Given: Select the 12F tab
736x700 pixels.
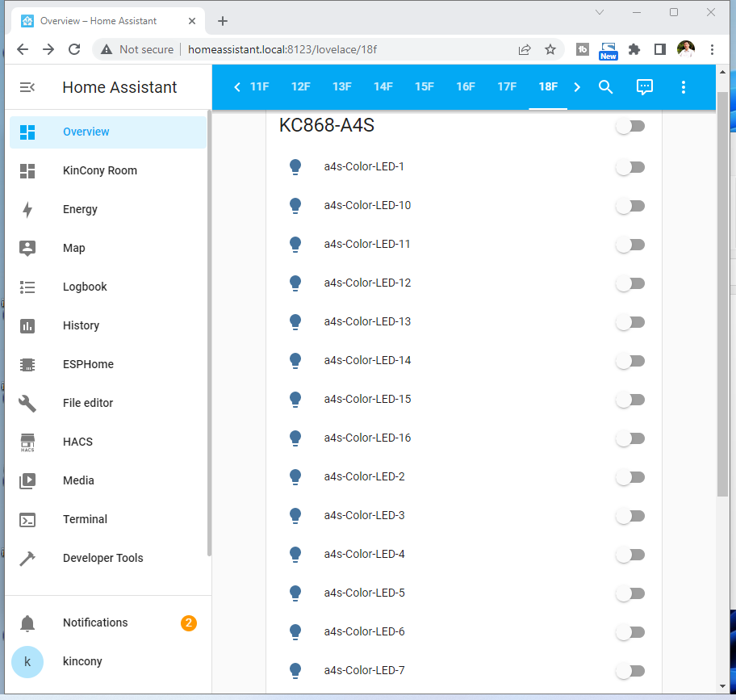Looking at the screenshot, I should click(x=301, y=86).
